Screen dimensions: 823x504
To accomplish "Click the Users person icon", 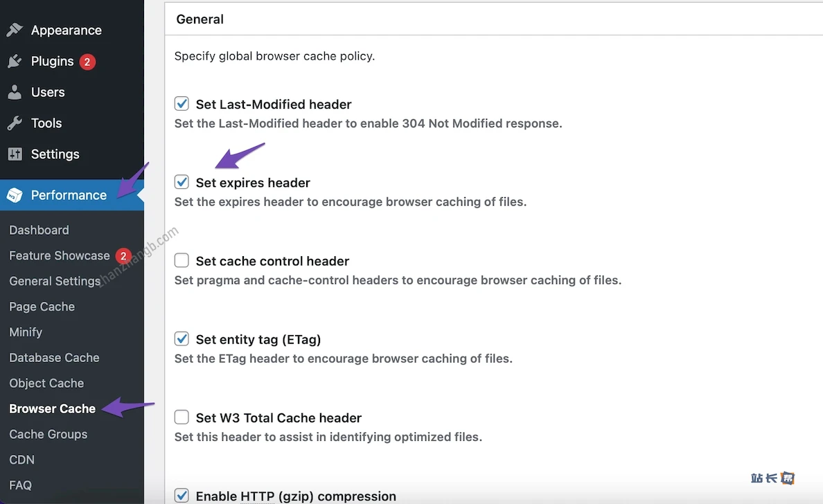I will [15, 92].
